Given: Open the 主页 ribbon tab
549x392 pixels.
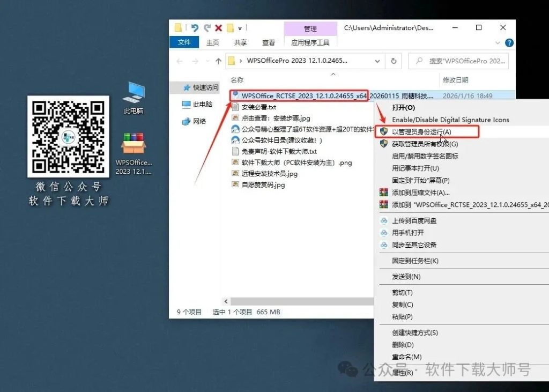Looking at the screenshot, I should (212, 43).
